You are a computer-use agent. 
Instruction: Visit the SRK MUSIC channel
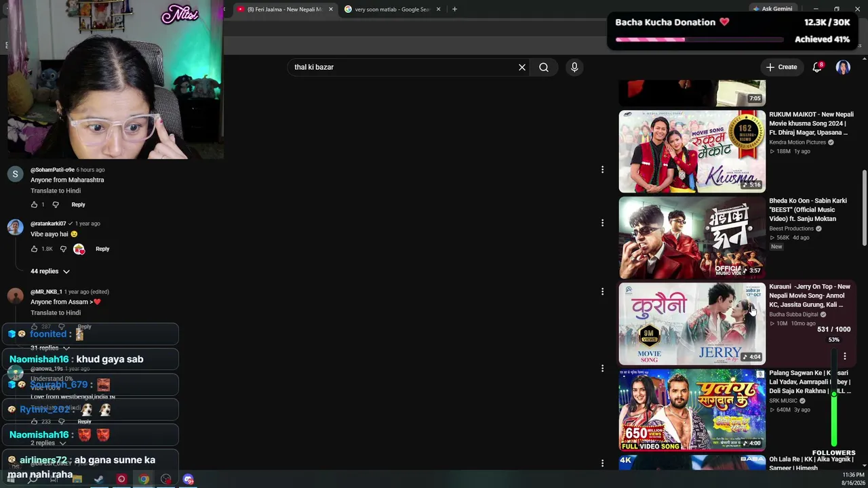[783, 401]
